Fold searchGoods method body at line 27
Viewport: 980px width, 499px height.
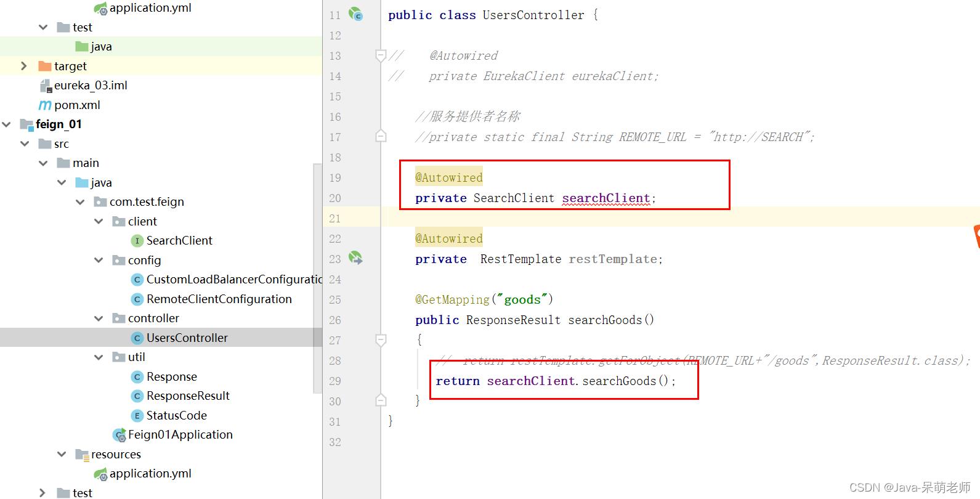point(381,339)
